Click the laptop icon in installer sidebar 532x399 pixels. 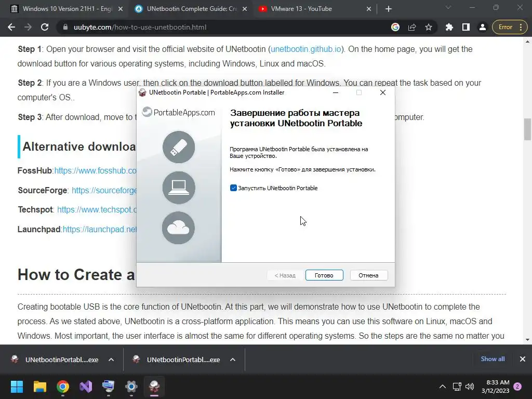(179, 187)
